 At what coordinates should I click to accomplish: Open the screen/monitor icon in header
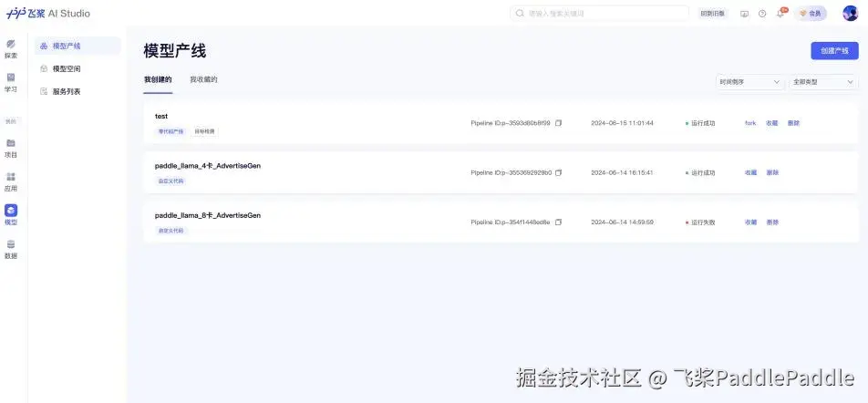tap(744, 14)
